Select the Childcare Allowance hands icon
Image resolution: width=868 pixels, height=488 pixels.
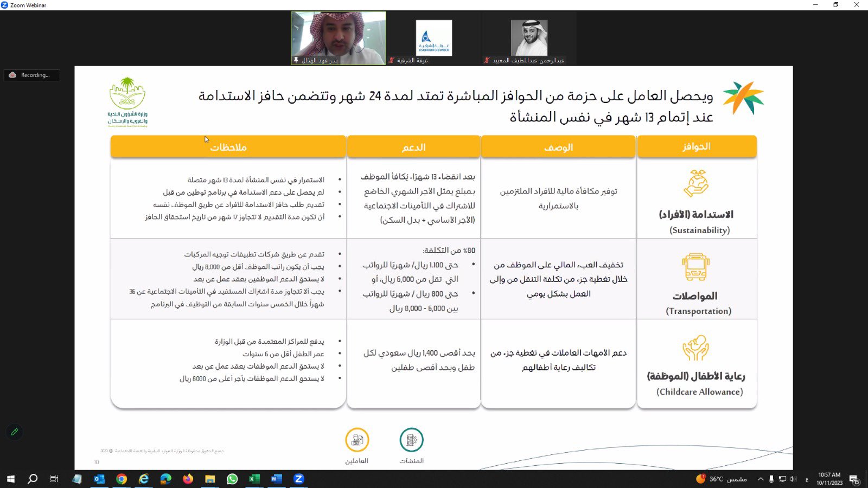696,348
